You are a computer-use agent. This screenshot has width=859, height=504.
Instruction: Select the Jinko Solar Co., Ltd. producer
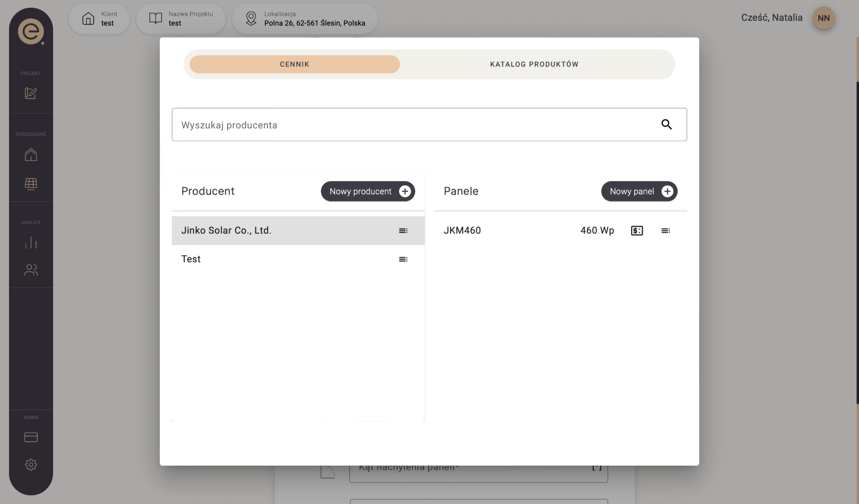pos(298,231)
